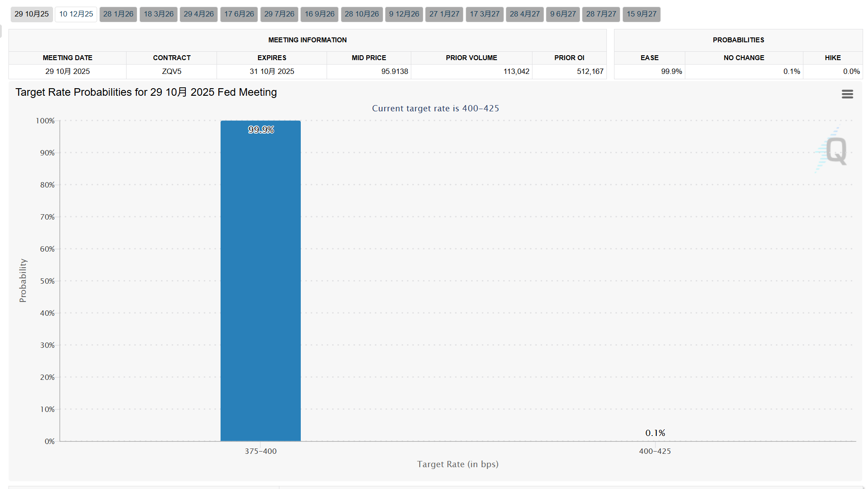Click the 0.1% label above 400-425
The image size is (868, 489).
coord(655,433)
